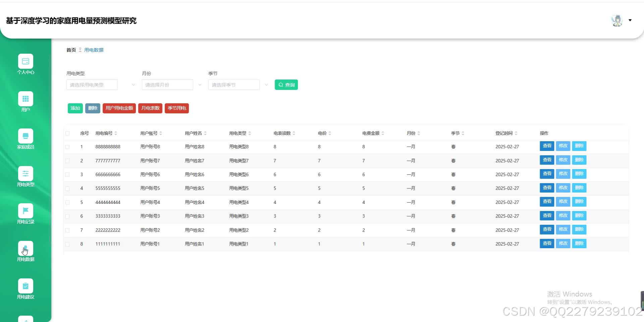Viewport: 644px width, 322px height.
Task: View record 4444444444 with 查看
Action: pyautogui.click(x=547, y=202)
